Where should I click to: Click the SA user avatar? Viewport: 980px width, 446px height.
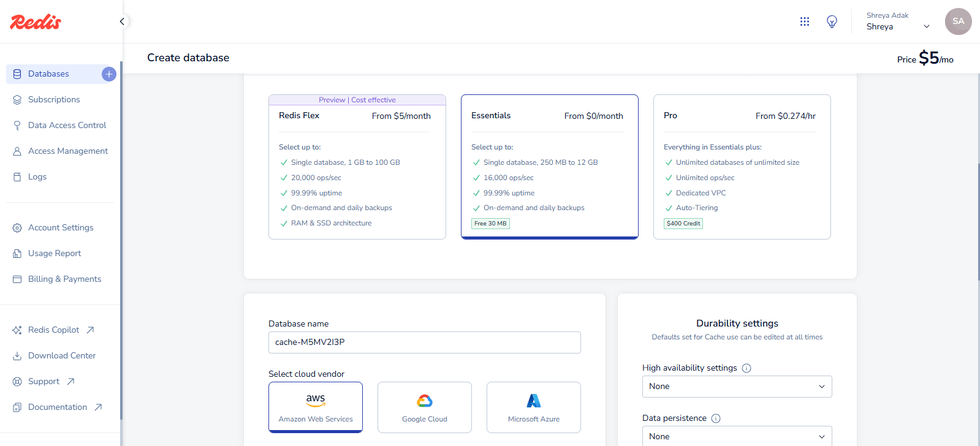click(x=958, y=21)
